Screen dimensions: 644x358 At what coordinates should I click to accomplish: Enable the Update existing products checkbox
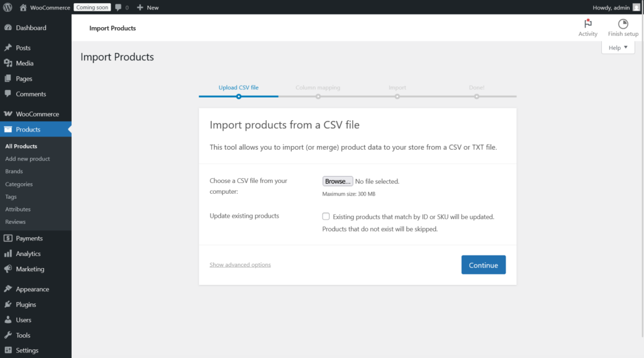[326, 216]
